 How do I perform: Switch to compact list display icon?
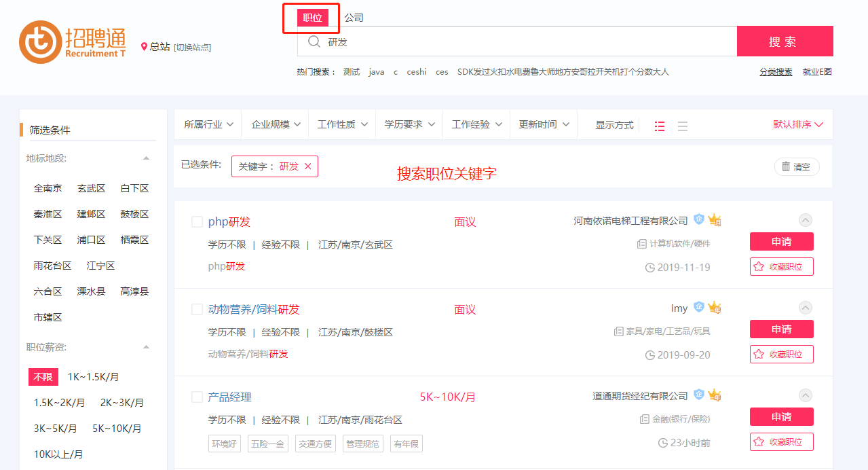click(682, 126)
